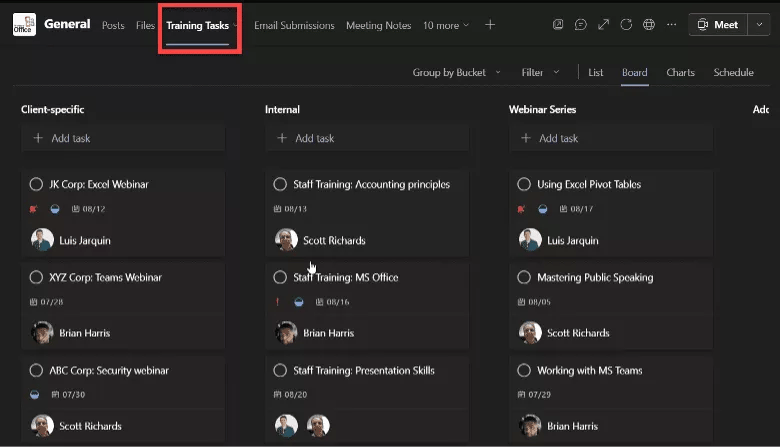Switch to Schedule view
780x448 pixels.
733,73
